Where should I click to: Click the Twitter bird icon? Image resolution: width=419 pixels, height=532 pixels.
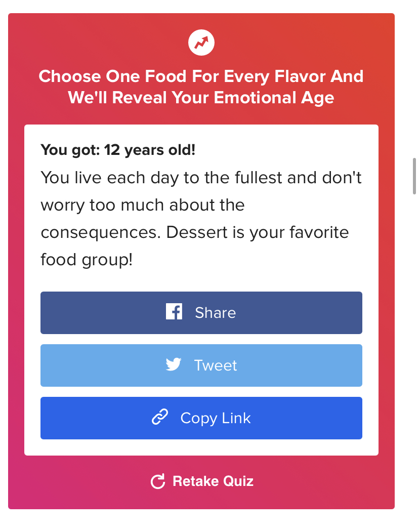174,364
